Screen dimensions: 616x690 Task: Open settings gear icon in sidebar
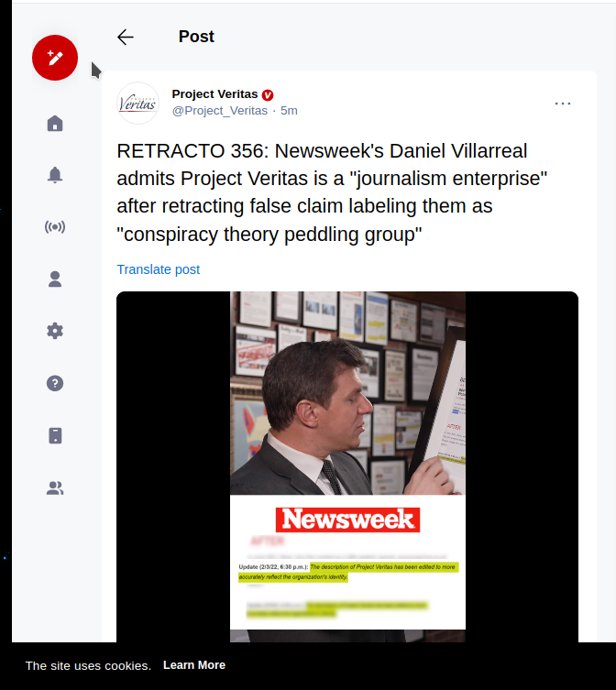coord(55,331)
